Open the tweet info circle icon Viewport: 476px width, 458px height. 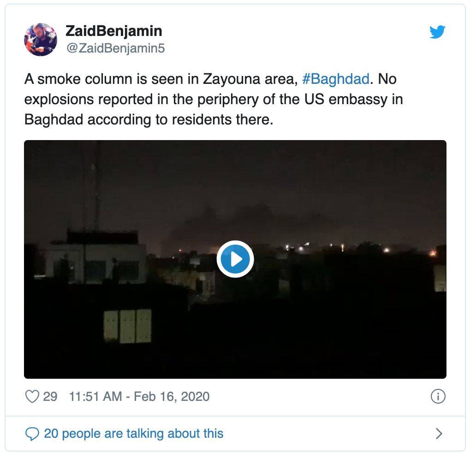click(438, 396)
